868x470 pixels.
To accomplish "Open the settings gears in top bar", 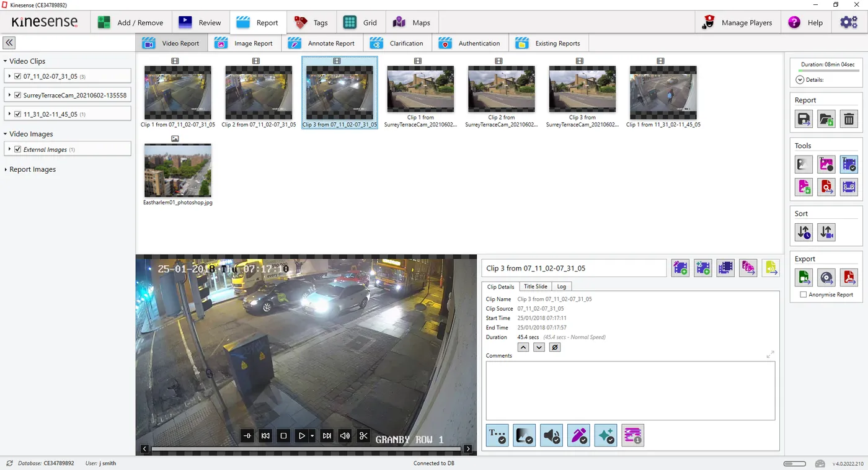I will pos(849,22).
